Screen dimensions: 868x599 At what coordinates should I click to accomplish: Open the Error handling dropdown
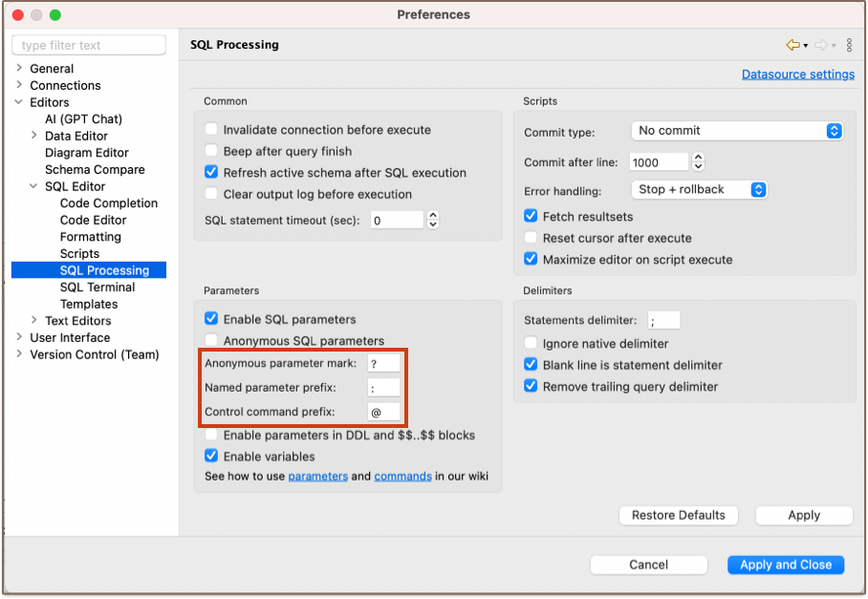coord(700,189)
